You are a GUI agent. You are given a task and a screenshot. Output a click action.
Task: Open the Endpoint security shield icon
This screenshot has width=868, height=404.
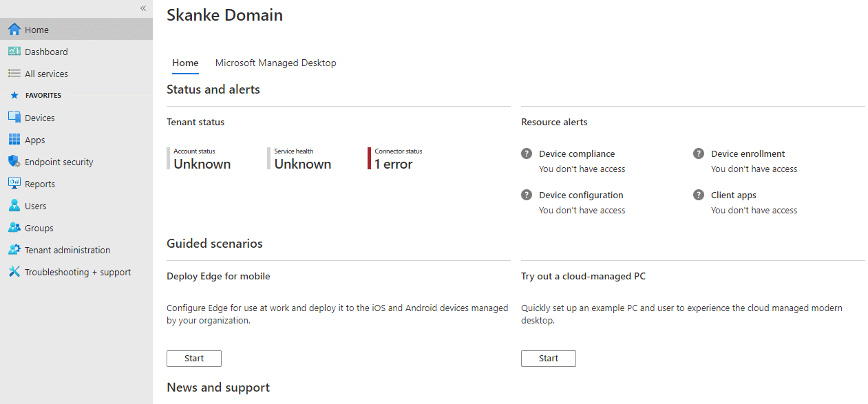click(x=14, y=162)
